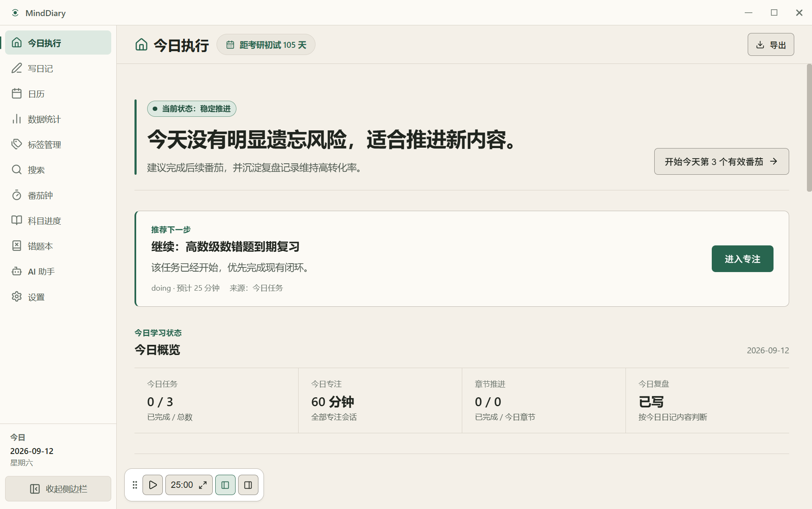Click the 章节推进 0 / 0 card
This screenshot has width=812, height=509.
click(543, 400)
